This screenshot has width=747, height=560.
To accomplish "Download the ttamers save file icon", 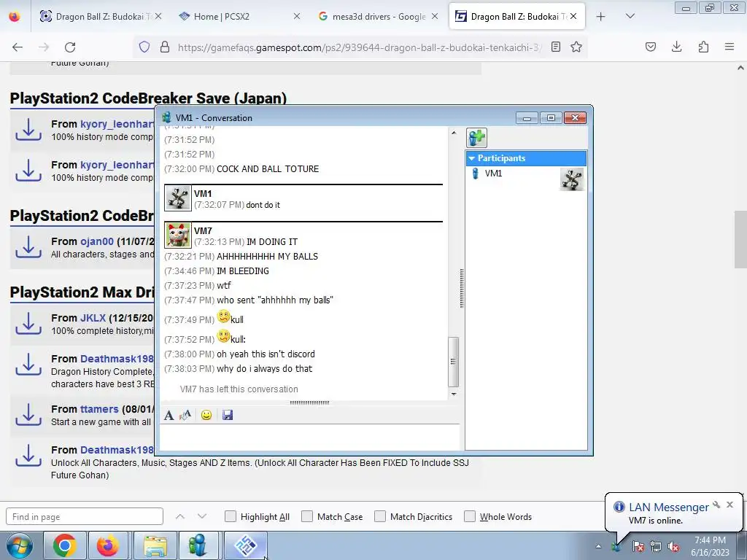I will [x=28, y=415].
